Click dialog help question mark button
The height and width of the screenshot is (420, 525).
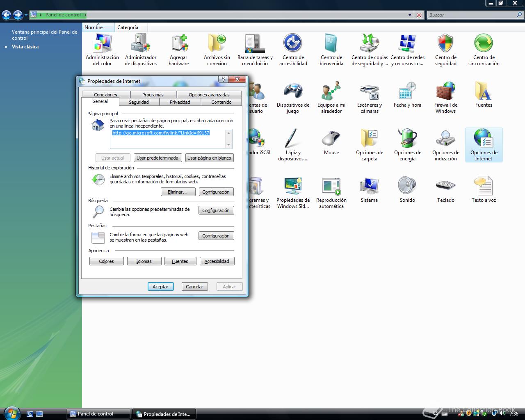pos(224,79)
